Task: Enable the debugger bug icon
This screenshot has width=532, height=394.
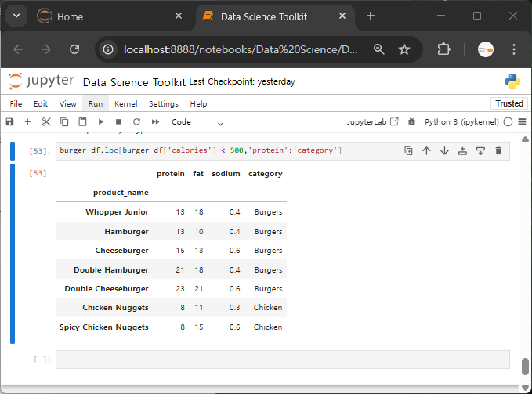Action: click(411, 121)
